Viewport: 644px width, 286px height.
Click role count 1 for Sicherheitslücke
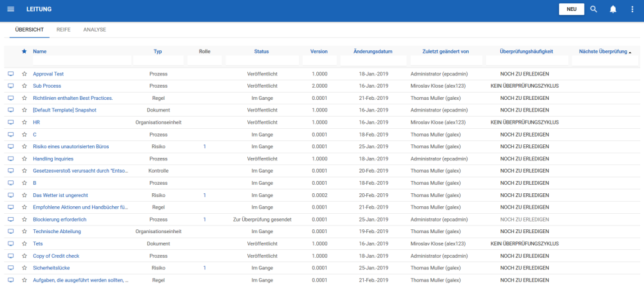(x=205, y=268)
